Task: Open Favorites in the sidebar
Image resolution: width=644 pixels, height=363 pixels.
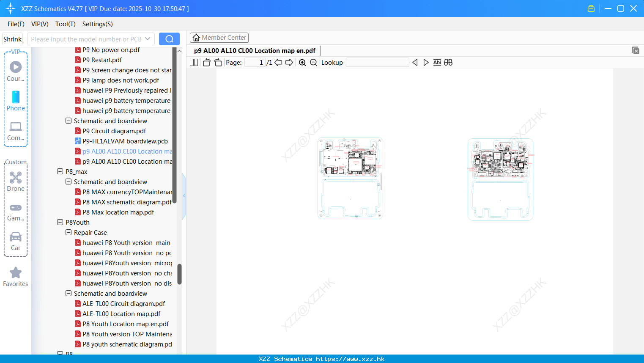Action: [16, 277]
